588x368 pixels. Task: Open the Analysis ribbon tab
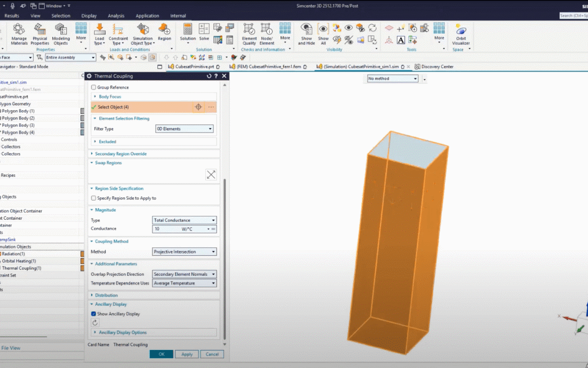(116, 16)
